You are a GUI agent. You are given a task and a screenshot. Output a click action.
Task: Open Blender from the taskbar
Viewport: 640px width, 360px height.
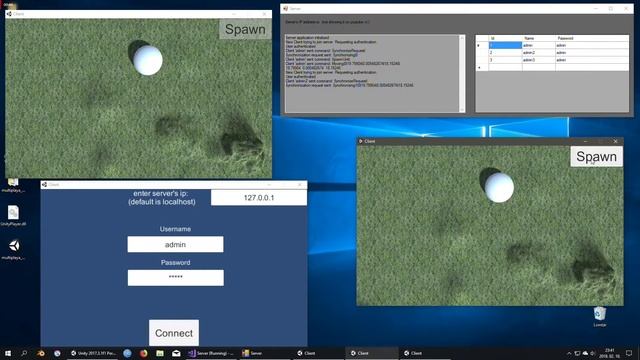[x=41, y=353]
